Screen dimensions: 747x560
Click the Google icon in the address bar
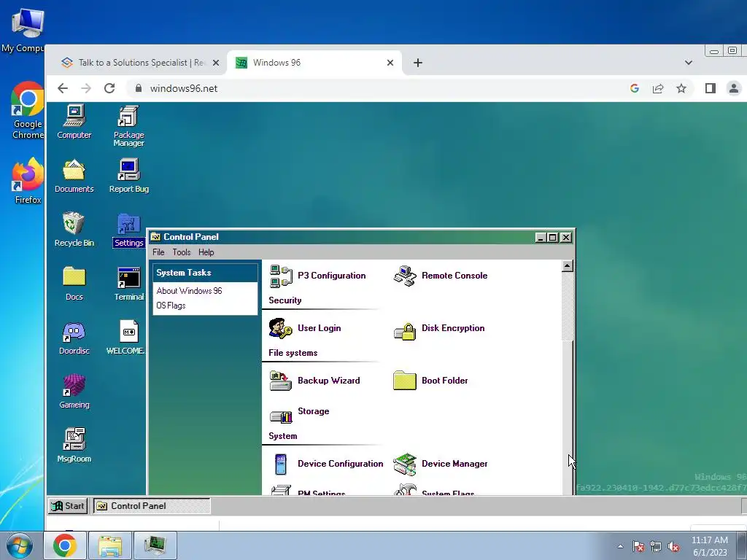635,88
